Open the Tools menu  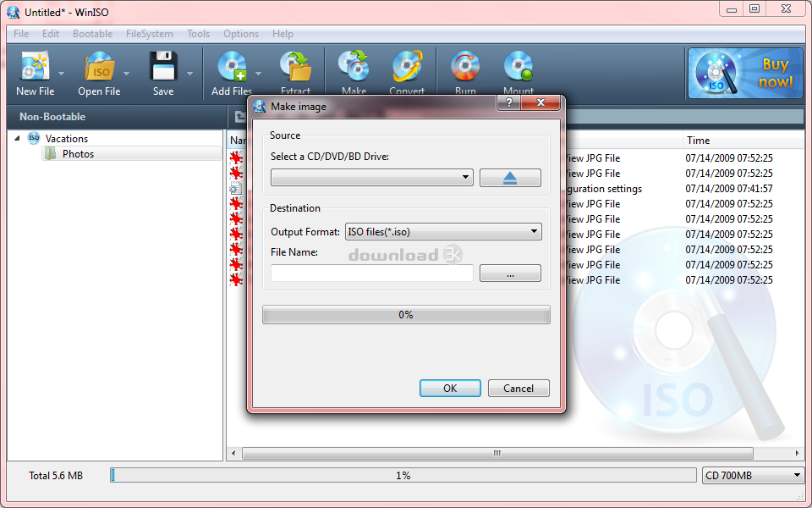click(198, 34)
